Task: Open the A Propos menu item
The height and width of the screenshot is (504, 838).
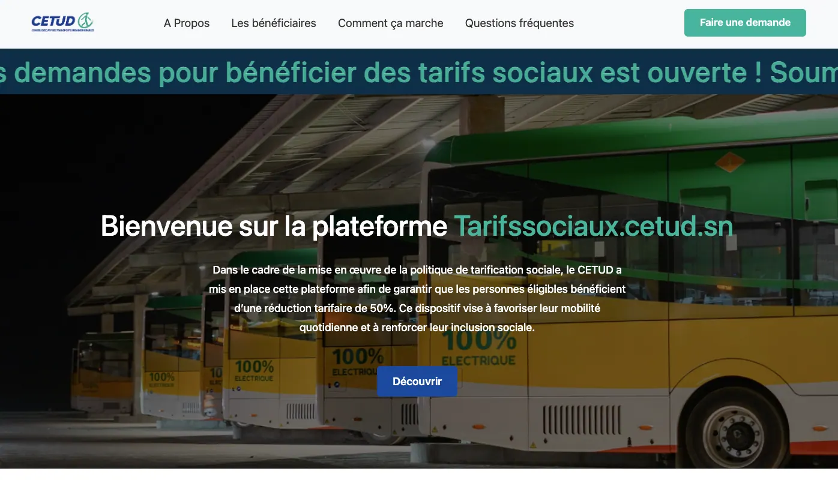Action: [x=187, y=23]
